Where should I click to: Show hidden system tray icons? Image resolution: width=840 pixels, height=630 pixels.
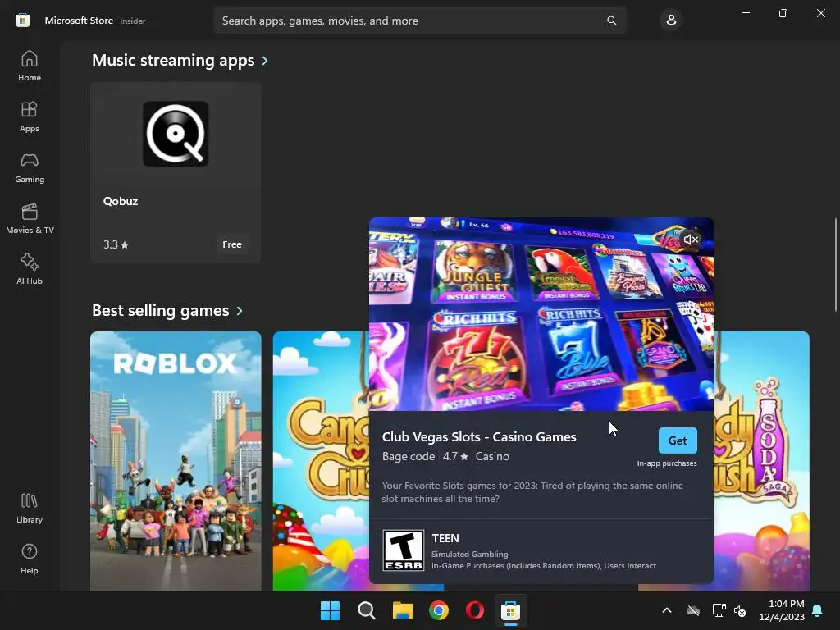pos(667,610)
